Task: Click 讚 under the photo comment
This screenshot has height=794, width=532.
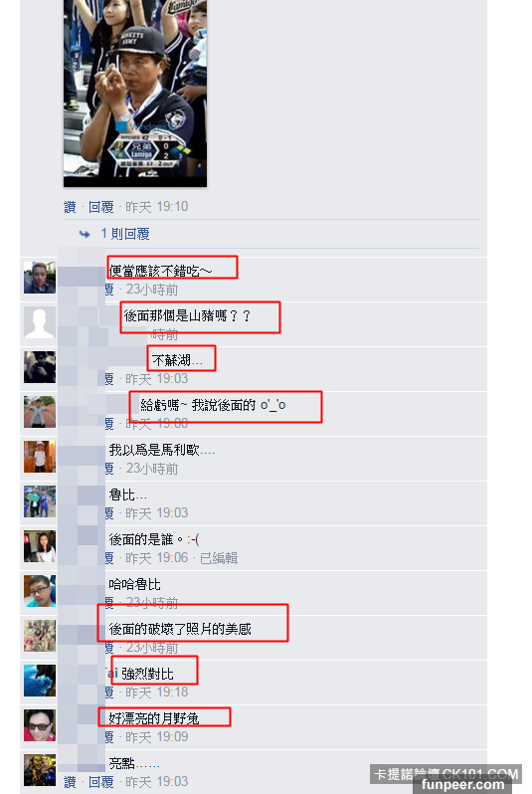Action: coord(70,207)
